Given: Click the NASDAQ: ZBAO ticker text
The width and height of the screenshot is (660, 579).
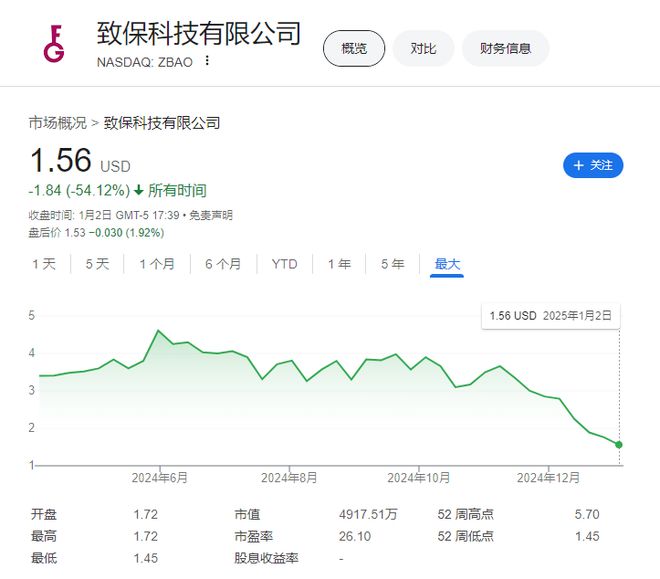Looking at the screenshot, I should tap(145, 62).
